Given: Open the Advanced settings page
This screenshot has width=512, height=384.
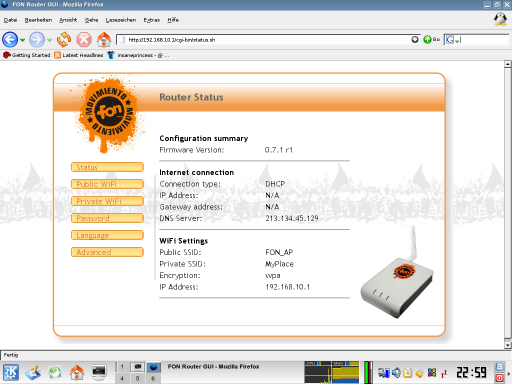Looking at the screenshot, I should point(107,252).
